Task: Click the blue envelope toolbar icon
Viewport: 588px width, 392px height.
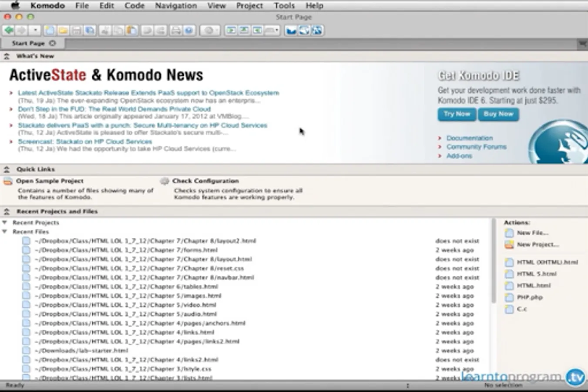Action: coord(291,30)
